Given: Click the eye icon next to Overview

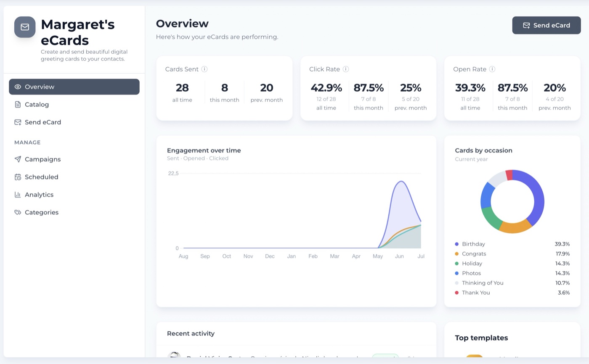Looking at the screenshot, I should point(18,87).
